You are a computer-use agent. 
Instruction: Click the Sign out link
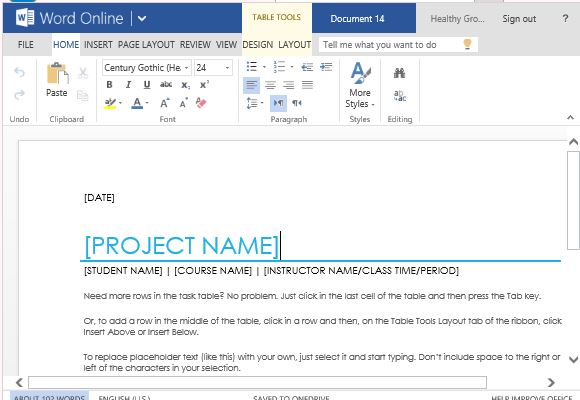(x=519, y=19)
